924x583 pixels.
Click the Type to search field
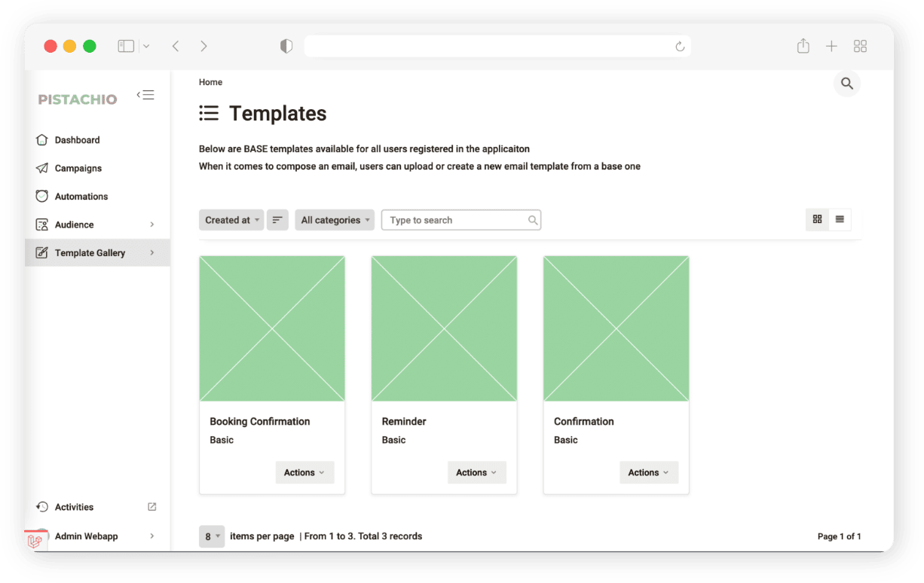pos(454,220)
